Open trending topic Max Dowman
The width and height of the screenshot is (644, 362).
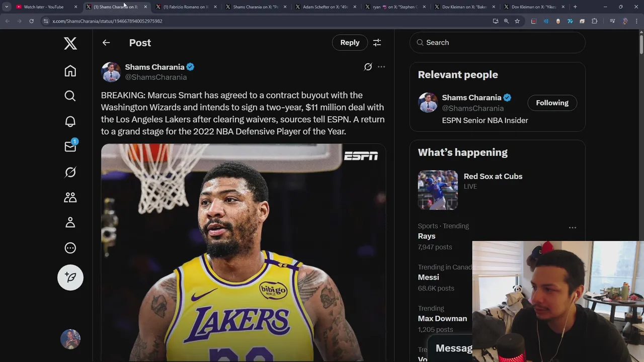click(442, 319)
